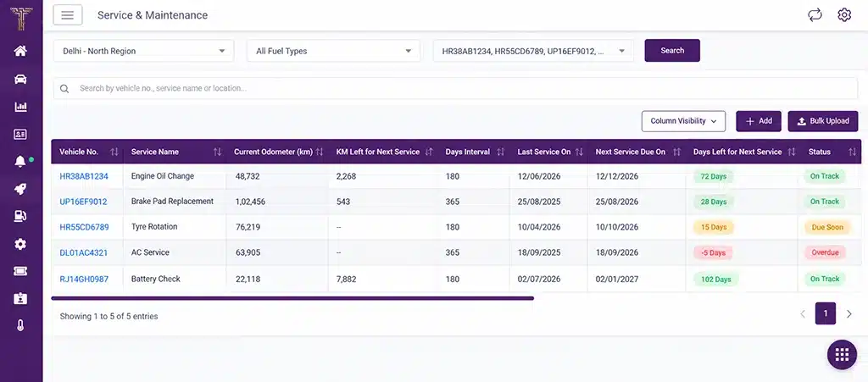Open notifications bell icon in sidebar
Image resolution: width=868 pixels, height=382 pixels.
20,162
